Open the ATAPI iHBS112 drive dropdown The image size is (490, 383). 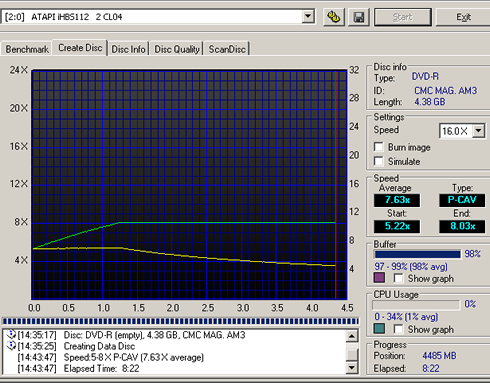pos(308,16)
